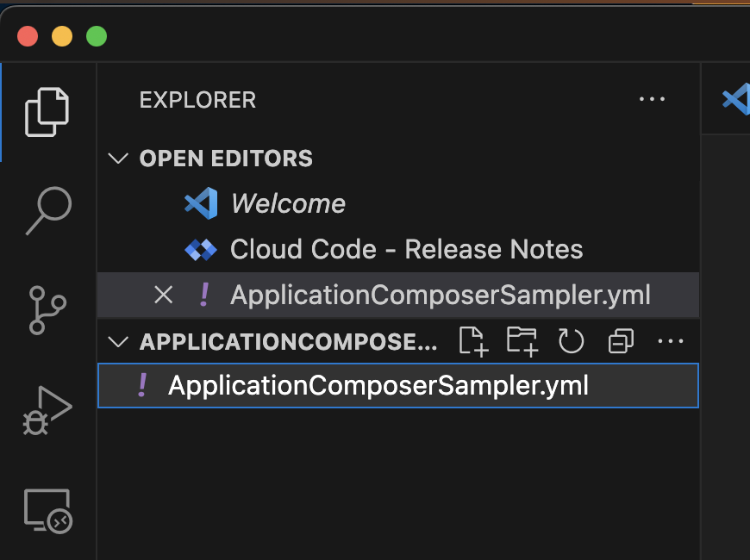Click the VS Code logo on the editor tab edge
The height and width of the screenshot is (560, 750).
point(734,98)
